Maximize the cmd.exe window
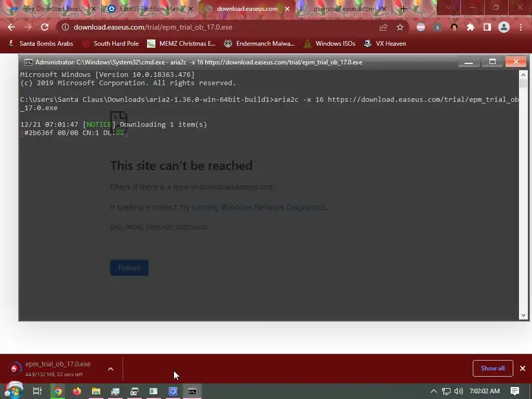 (493, 62)
